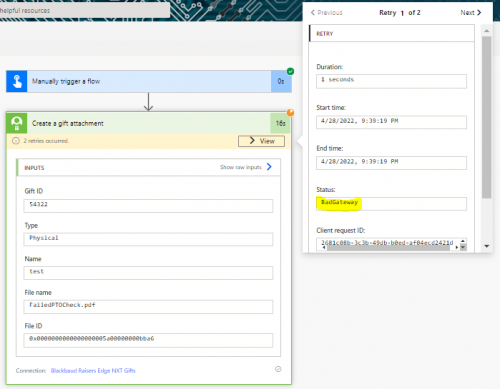500x389 pixels.
Task: Expand Manually trigger a flow step
Action: pos(149,81)
